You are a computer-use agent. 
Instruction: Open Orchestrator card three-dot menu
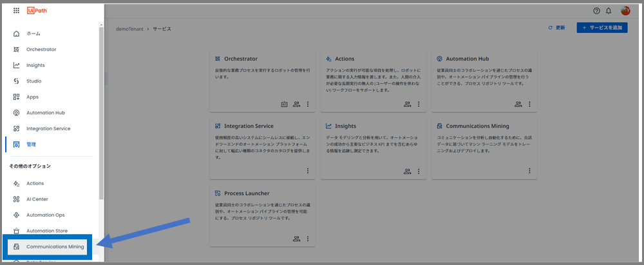point(308,104)
